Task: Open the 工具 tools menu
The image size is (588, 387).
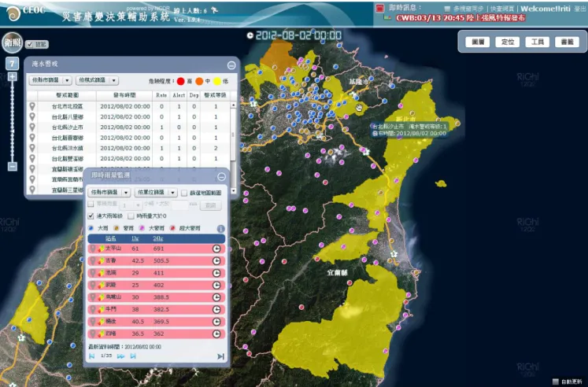Action: (x=538, y=42)
